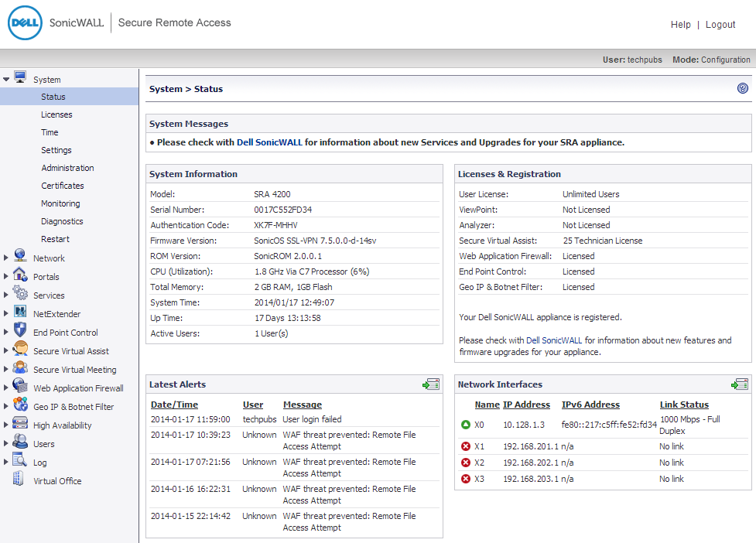Expand the Secure Virtual Assist arrow
This screenshot has width=756, height=543.
(x=5, y=350)
